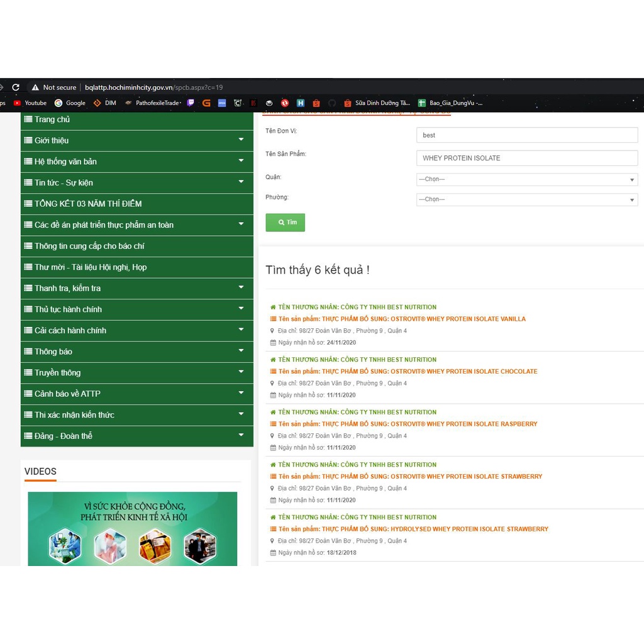Expand the Giới thiệu menu arrow
Screen dimensions: 644x644
point(241,140)
